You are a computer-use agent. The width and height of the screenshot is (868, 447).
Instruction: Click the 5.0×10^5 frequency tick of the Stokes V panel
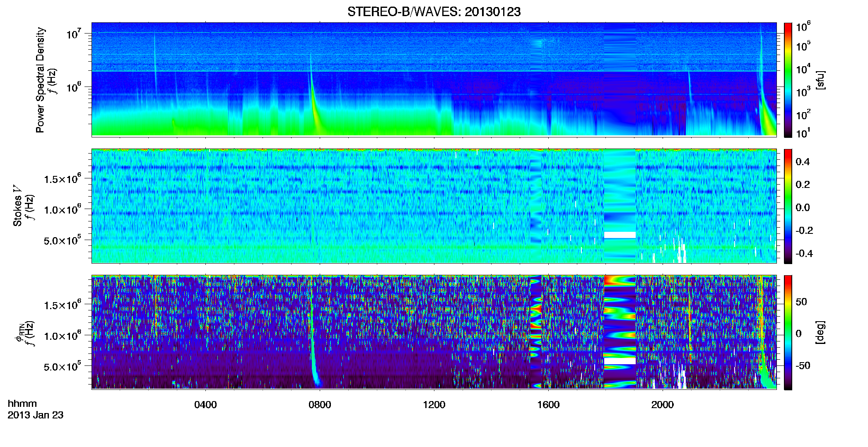click(x=63, y=240)
